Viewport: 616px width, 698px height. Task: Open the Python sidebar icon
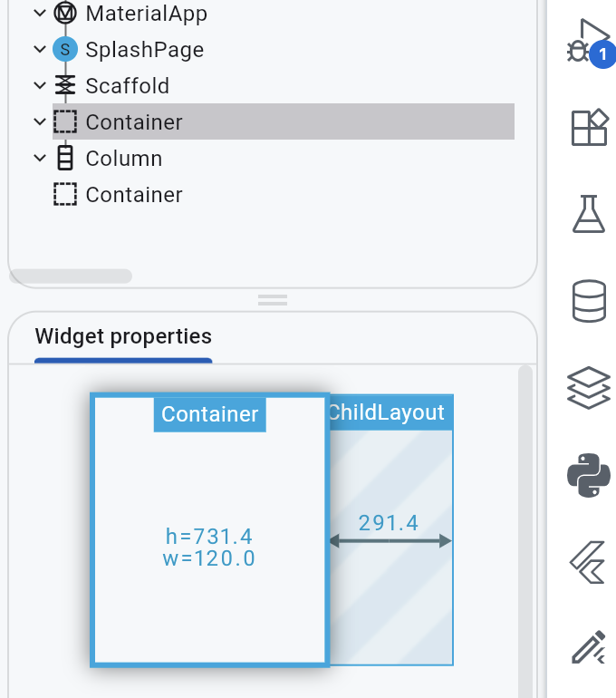pos(589,475)
